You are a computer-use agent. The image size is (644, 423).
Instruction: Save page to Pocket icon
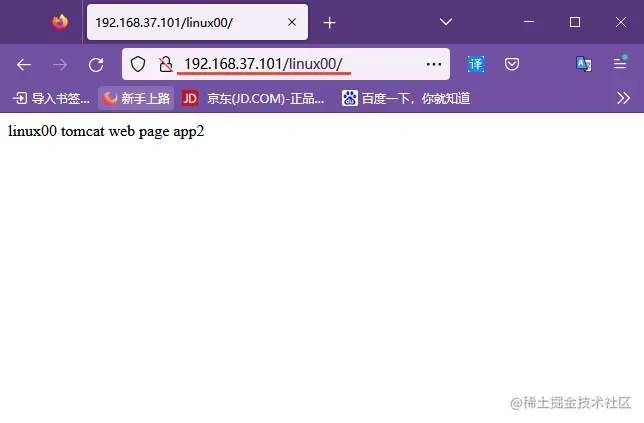512,64
